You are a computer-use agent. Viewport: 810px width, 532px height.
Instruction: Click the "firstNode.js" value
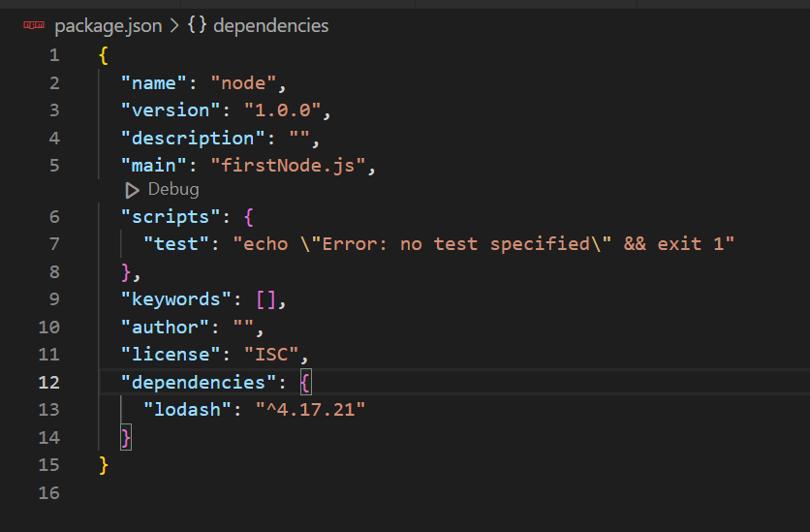click(289, 166)
